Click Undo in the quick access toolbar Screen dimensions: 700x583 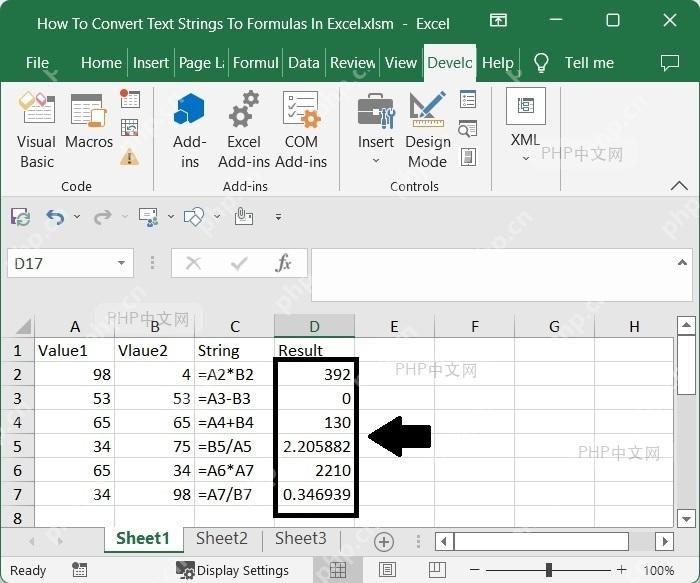(55, 217)
